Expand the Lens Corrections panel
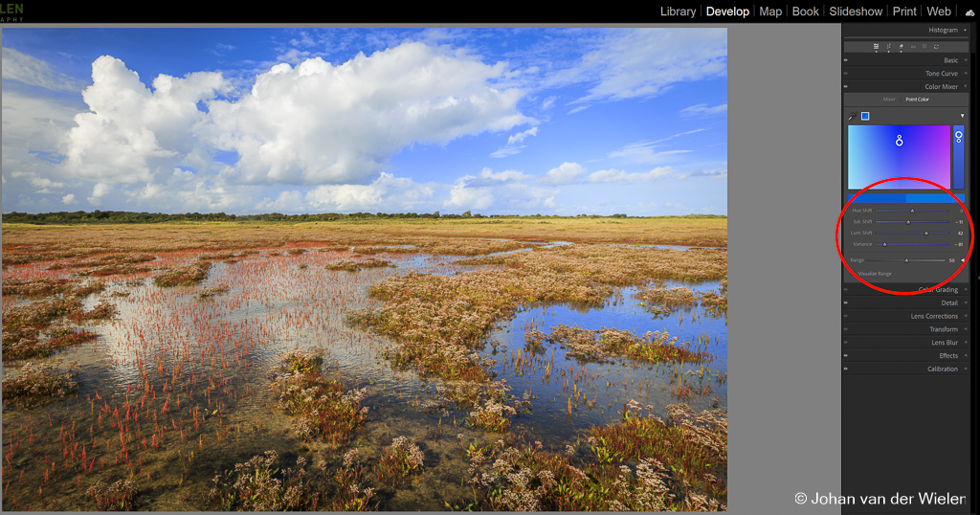980x515 pixels. pos(965,317)
